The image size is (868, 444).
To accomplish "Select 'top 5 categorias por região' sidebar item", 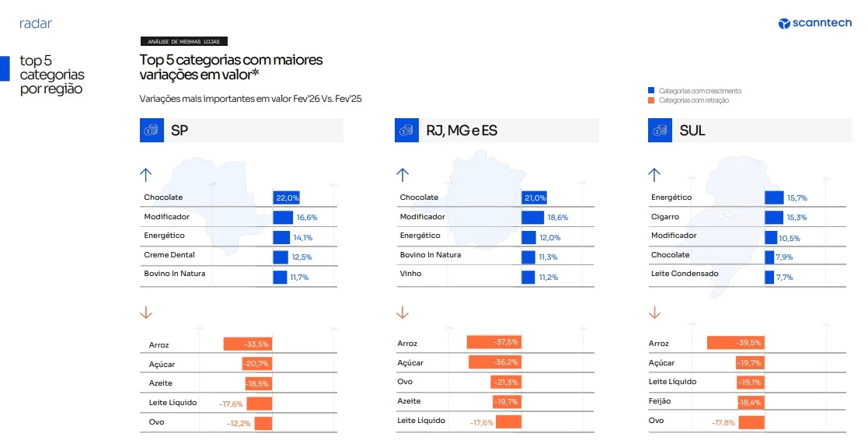I will point(52,75).
